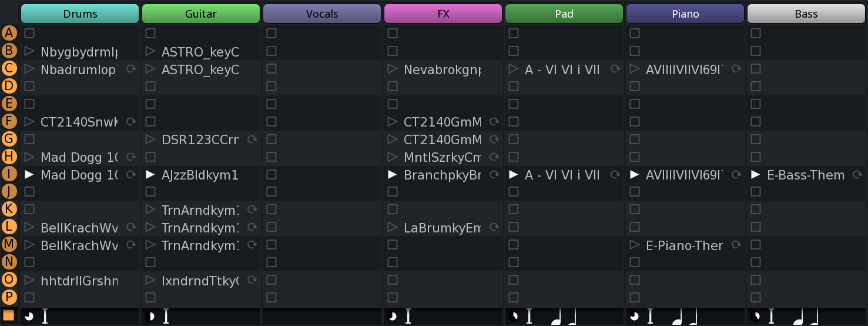868x326 pixels.
Task: Trigger cue F
Action: (9, 121)
